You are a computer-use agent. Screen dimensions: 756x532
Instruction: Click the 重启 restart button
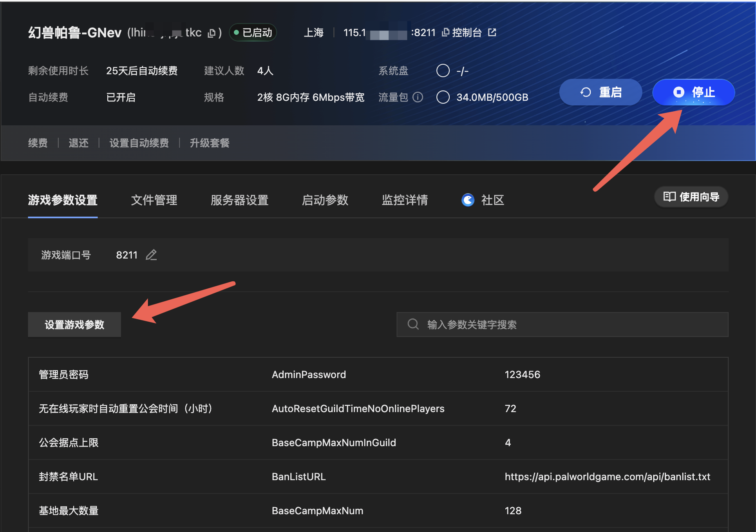tap(600, 92)
